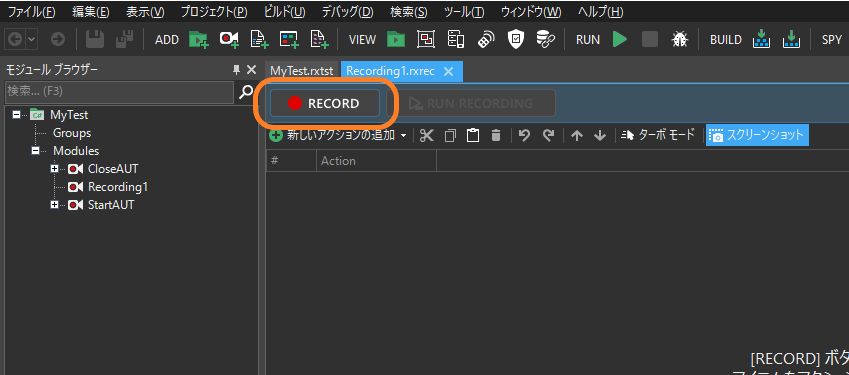This screenshot has width=849, height=375.
Task: Open the repository view icon with squares
Action: (x=426, y=39)
